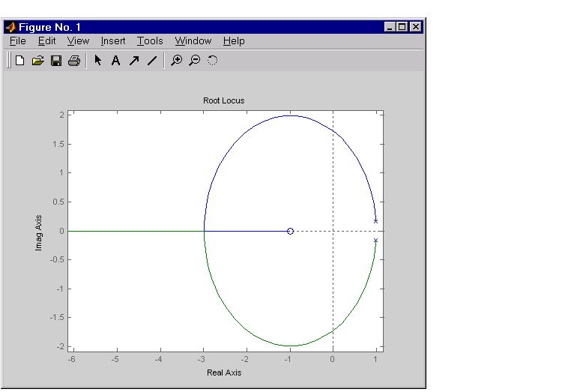
Task: Expand the Tools menu
Action: point(150,41)
